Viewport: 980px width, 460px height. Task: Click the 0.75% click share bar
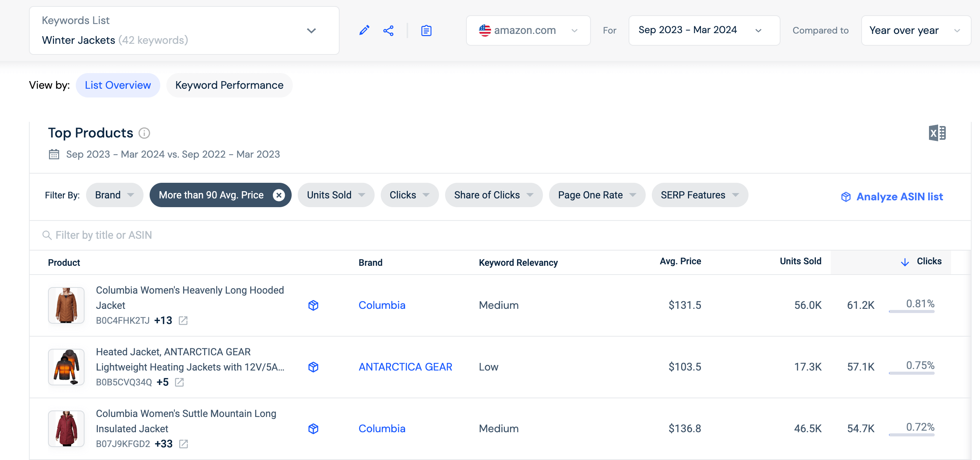[x=911, y=373]
